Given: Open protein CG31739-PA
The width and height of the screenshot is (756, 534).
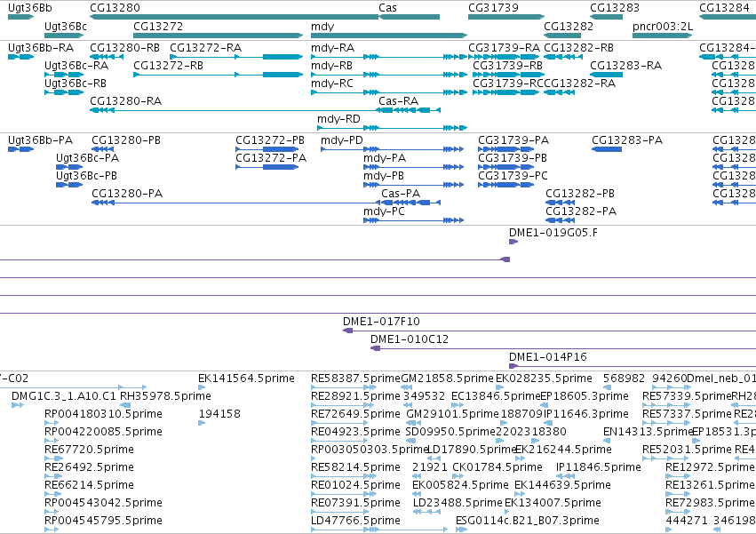Looking at the screenshot, I should click(506, 149).
